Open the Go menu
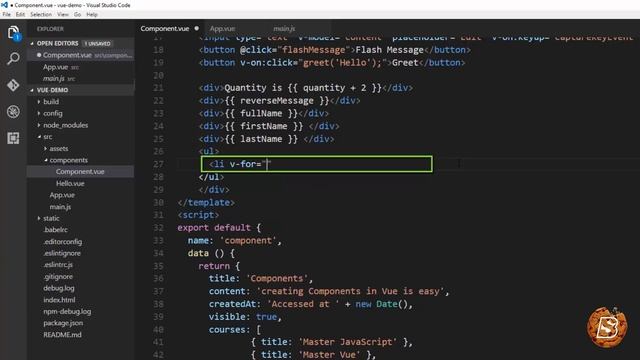This screenshot has width=640, height=360. tap(77, 14)
